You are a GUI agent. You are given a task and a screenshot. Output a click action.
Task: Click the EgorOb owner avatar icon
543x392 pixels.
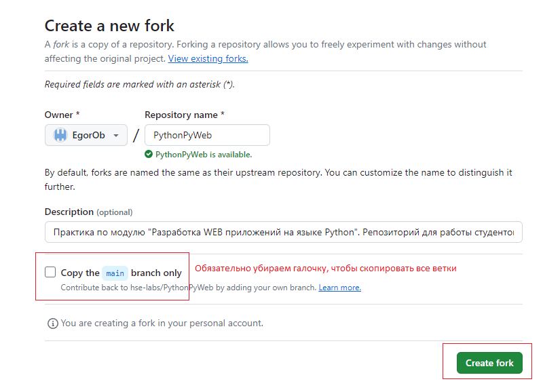click(60, 135)
